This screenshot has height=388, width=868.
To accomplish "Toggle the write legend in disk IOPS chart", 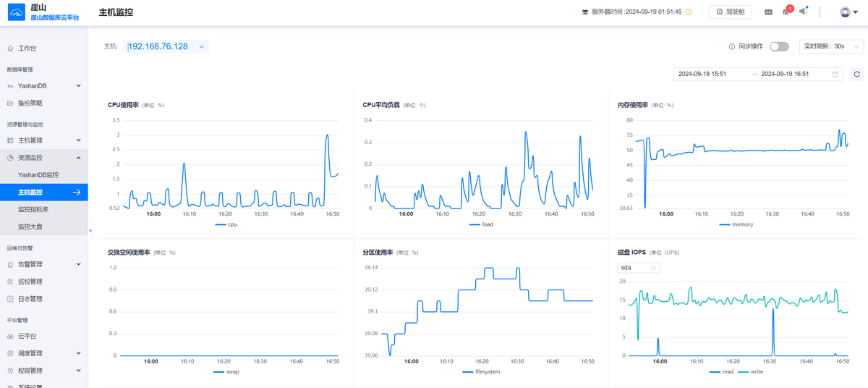I will tap(750, 372).
